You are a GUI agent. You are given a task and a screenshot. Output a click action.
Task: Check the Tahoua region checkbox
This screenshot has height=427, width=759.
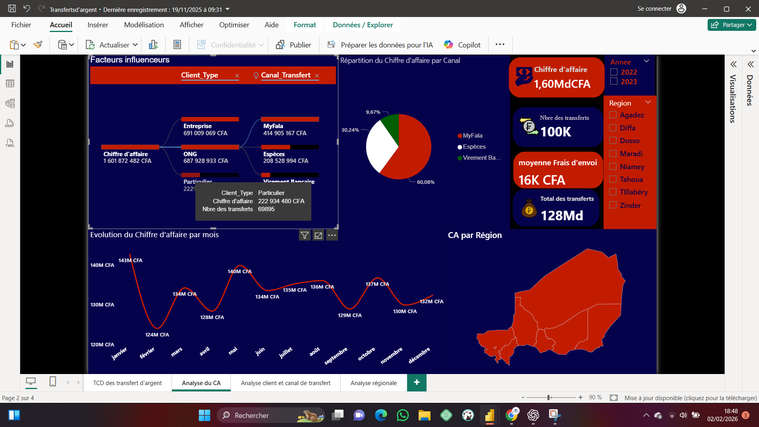(x=613, y=179)
